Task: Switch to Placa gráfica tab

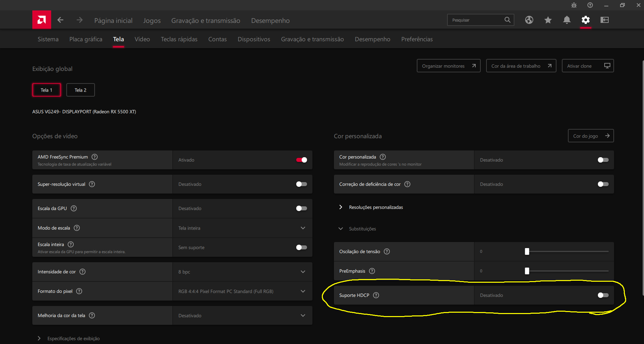Action: click(x=86, y=39)
